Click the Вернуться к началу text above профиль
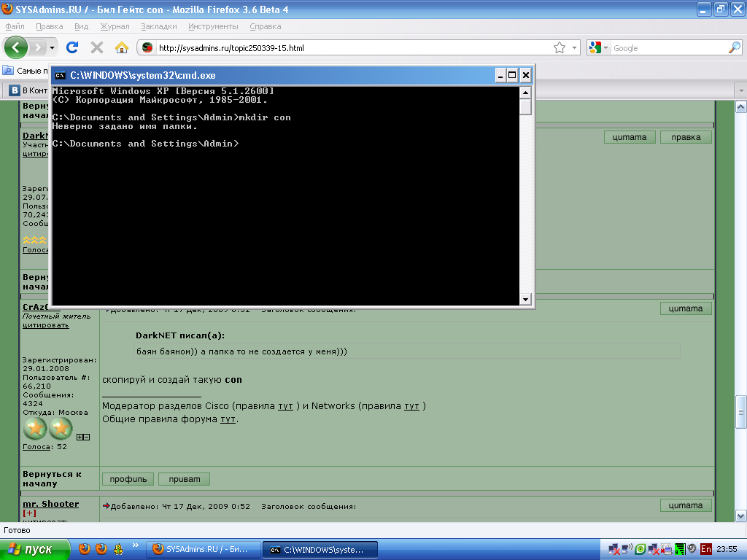 52,478
